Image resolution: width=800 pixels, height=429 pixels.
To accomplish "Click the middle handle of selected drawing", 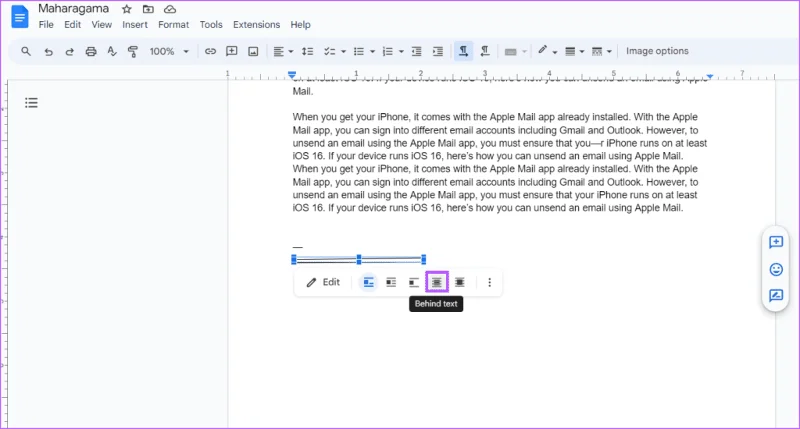I will pos(359,260).
